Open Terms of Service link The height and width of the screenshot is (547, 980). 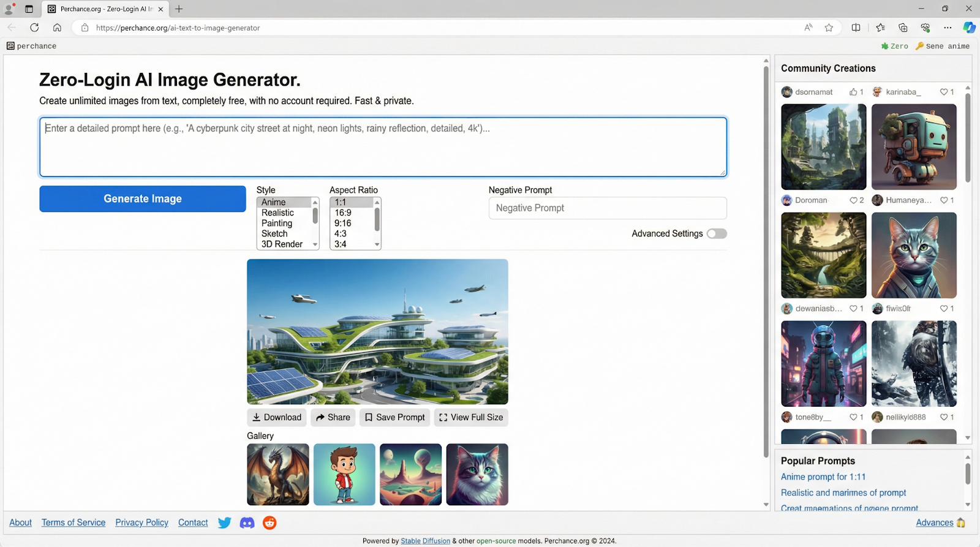tap(73, 522)
